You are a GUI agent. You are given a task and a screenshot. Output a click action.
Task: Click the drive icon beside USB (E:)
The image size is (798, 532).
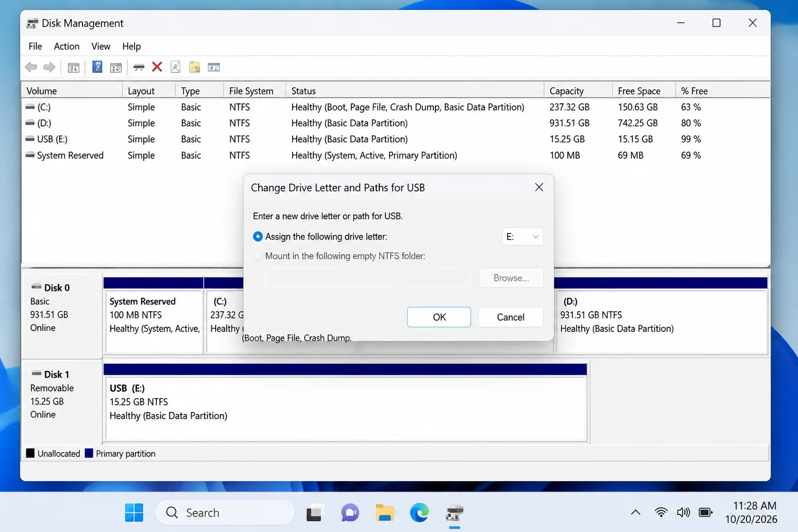tap(30, 139)
